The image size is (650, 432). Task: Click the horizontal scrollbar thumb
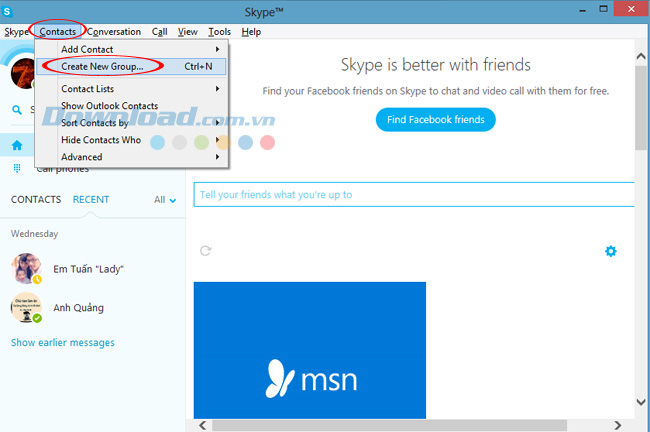389,425
